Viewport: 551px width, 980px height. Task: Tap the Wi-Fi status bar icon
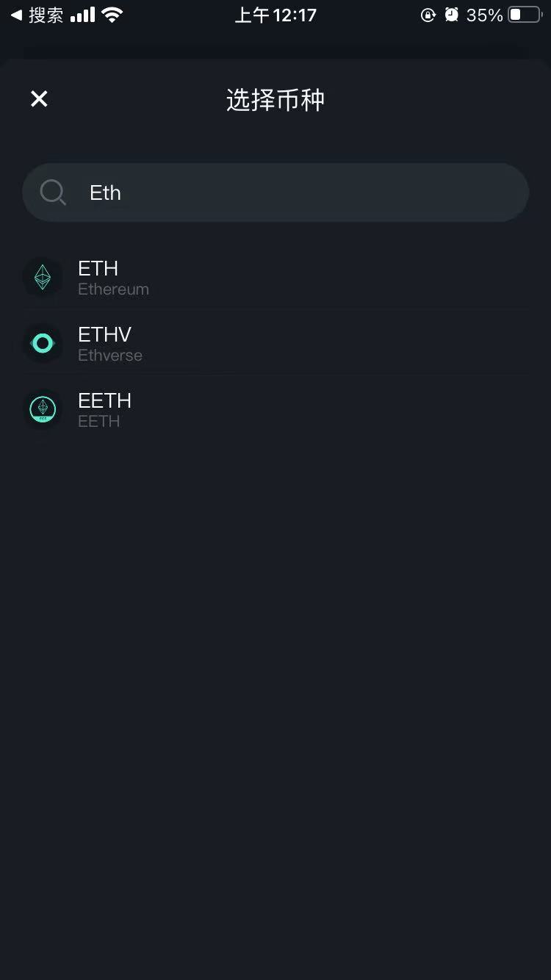[112, 15]
